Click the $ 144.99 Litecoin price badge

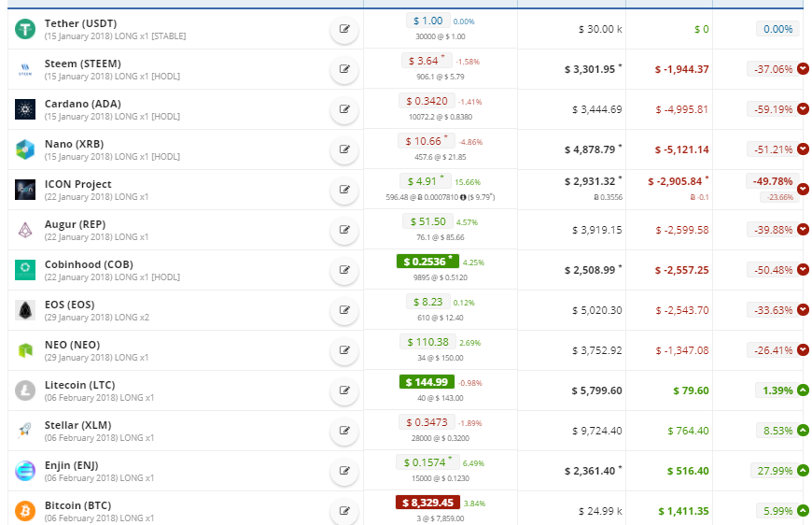pyautogui.click(x=427, y=382)
